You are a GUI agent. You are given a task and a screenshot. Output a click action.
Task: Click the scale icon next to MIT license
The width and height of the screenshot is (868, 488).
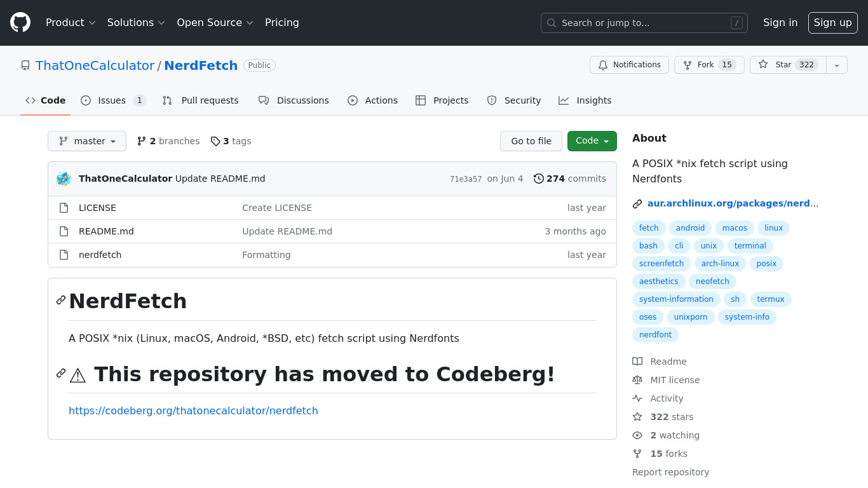637,380
